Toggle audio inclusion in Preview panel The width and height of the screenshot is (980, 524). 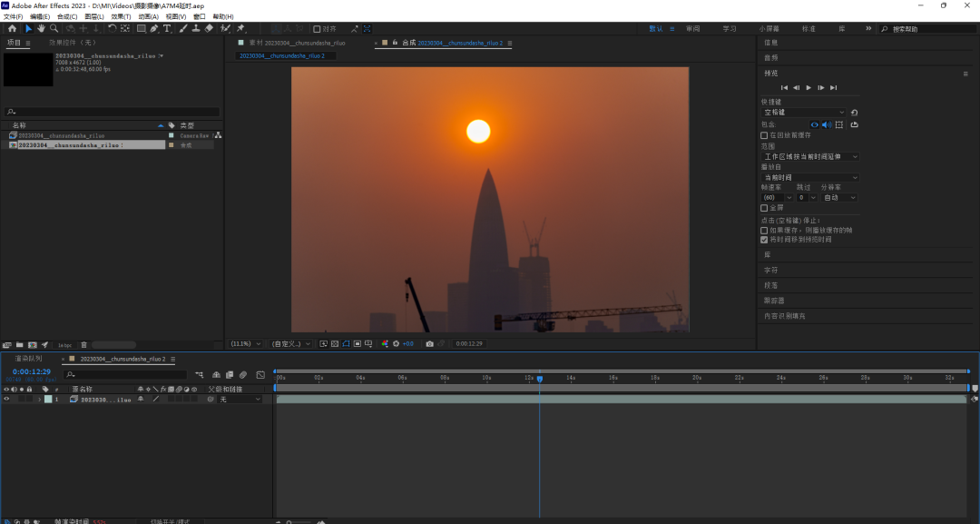point(826,124)
